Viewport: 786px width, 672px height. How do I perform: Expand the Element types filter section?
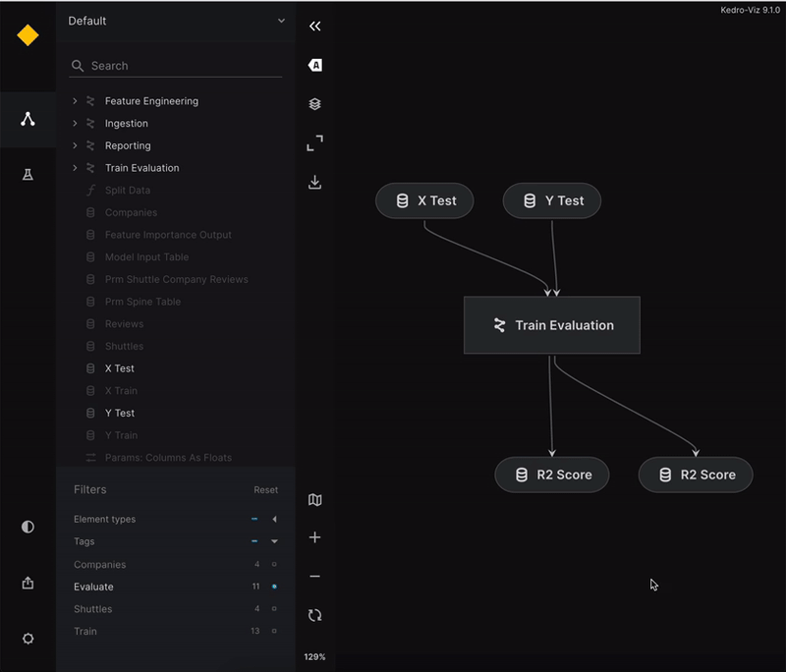pos(274,519)
